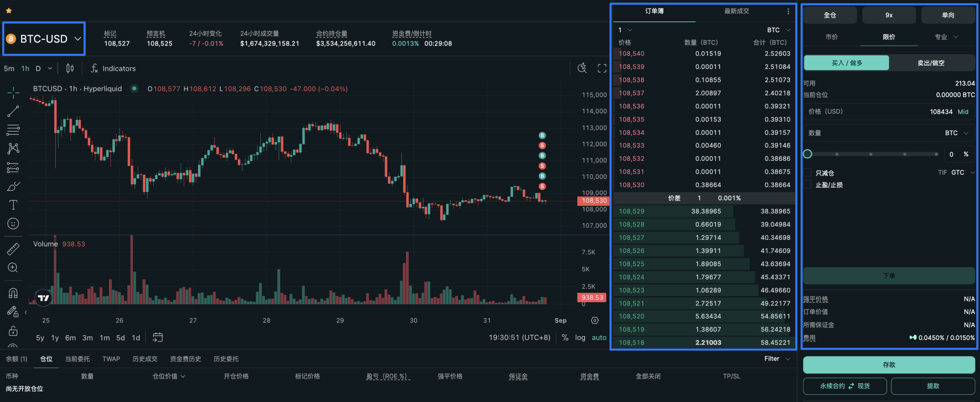Screen dimensions: 980x402
Task: Click the 提款 withdraw button
Action: [933, 386]
